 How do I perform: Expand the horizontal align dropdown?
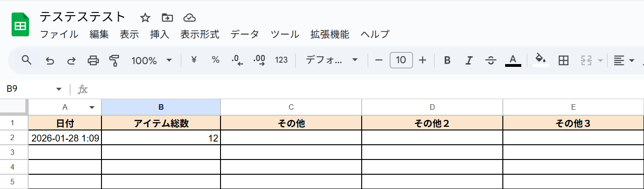click(624, 60)
